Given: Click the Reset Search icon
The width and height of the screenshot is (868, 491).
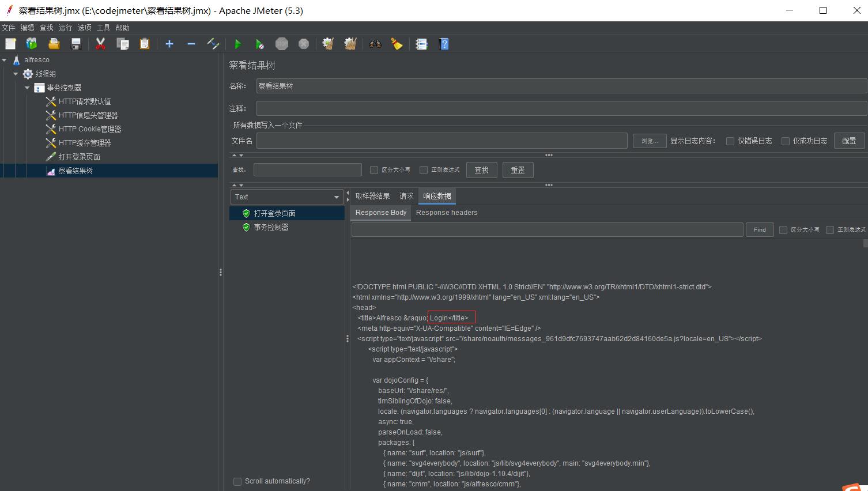Looking at the screenshot, I should click(397, 44).
